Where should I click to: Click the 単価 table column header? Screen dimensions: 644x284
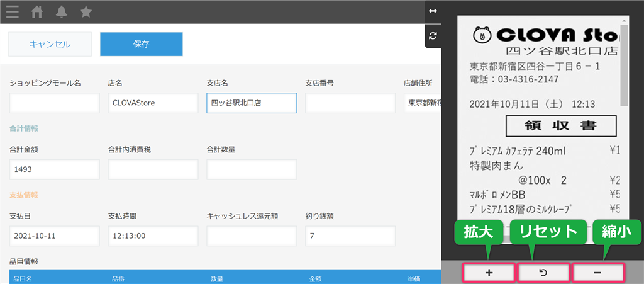point(414,279)
